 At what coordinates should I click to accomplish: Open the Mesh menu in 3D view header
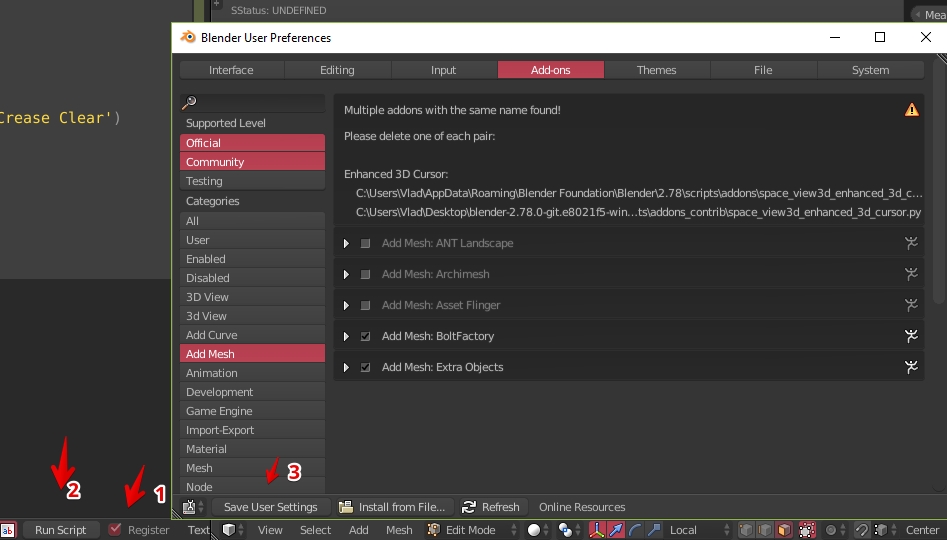pos(399,530)
